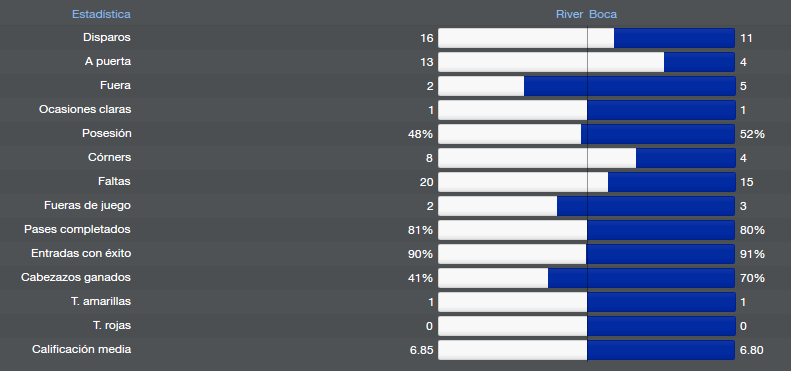Select the Fuera row label
Image resolution: width=791 pixels, height=371 pixels.
tap(115, 85)
